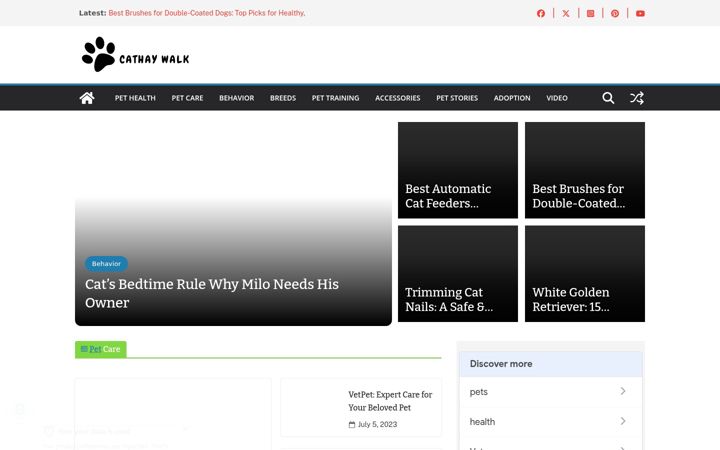The image size is (720, 450).
Task: Click the Discover more header
Action: click(551, 364)
